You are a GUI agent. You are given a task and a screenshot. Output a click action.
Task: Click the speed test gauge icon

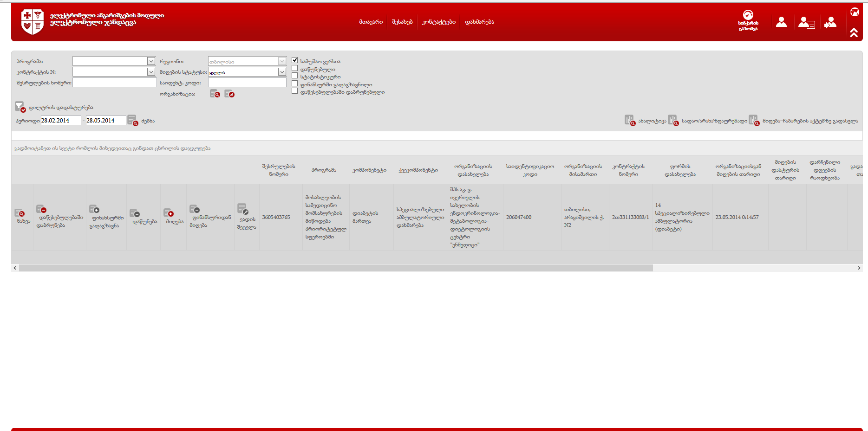pos(748,15)
